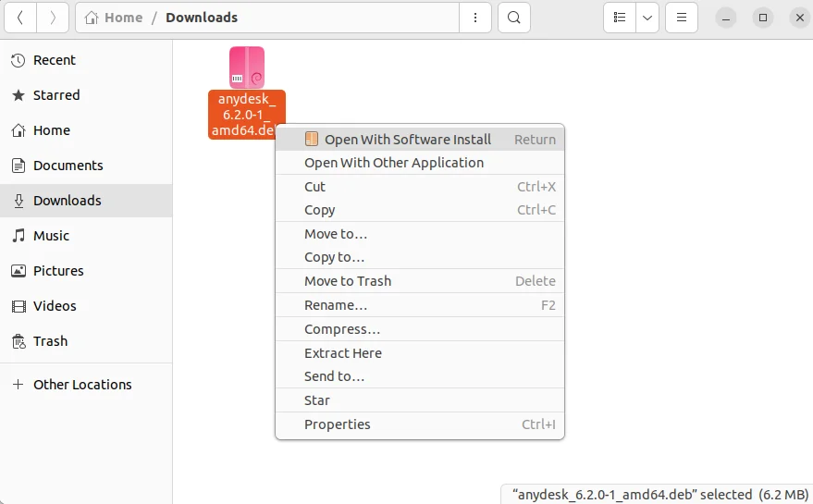The height and width of the screenshot is (504, 813).
Task: Open Recent in the sidebar
Action: [86, 60]
